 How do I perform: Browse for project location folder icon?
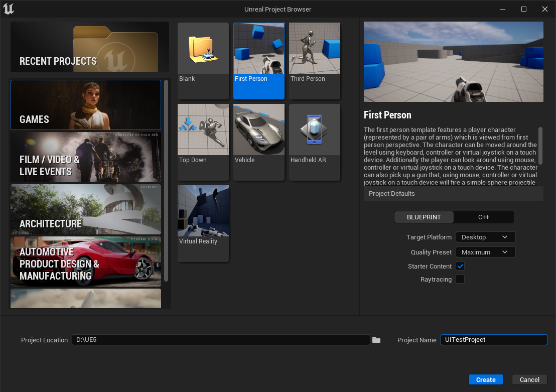point(376,340)
